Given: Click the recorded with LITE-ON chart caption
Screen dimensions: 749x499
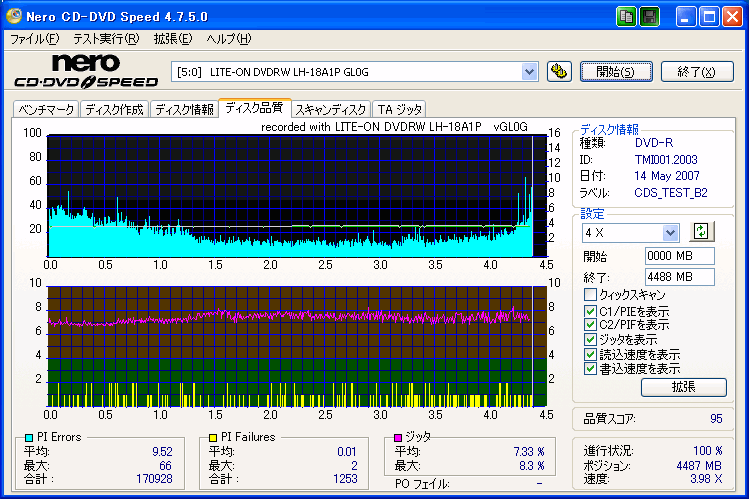Looking at the screenshot, I should pos(394,127).
